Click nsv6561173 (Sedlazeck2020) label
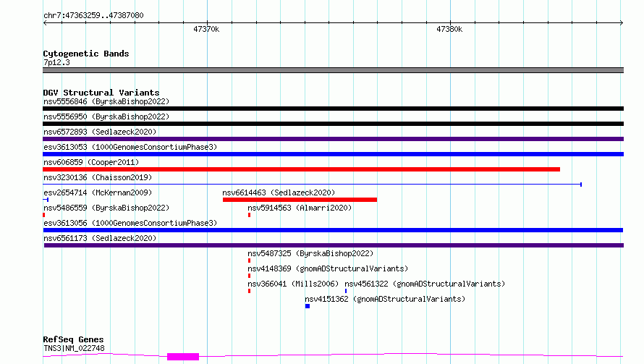Viewport: 644px width, 364px height. 100,238
